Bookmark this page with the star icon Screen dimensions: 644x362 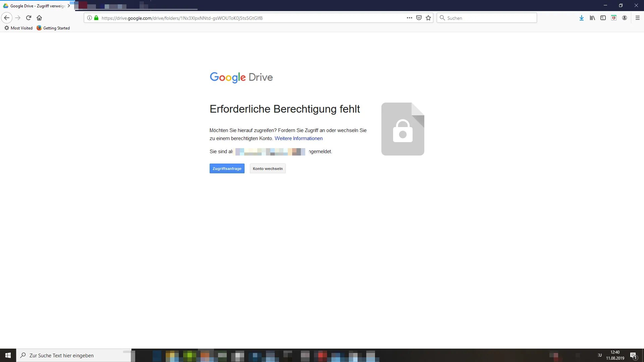point(428,18)
